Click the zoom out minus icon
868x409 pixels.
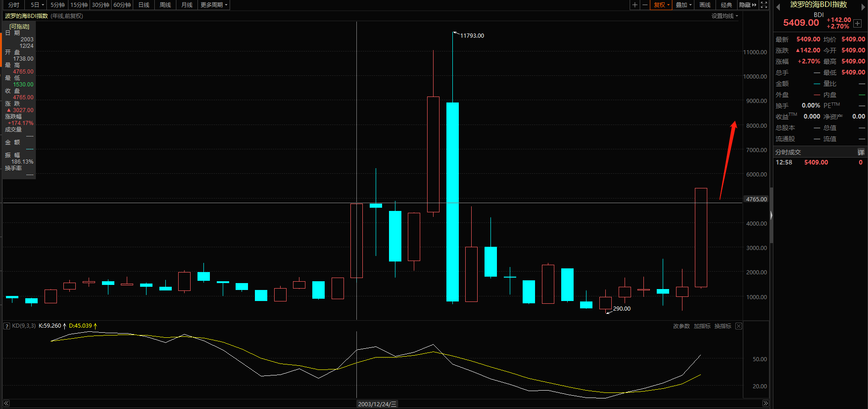click(645, 5)
